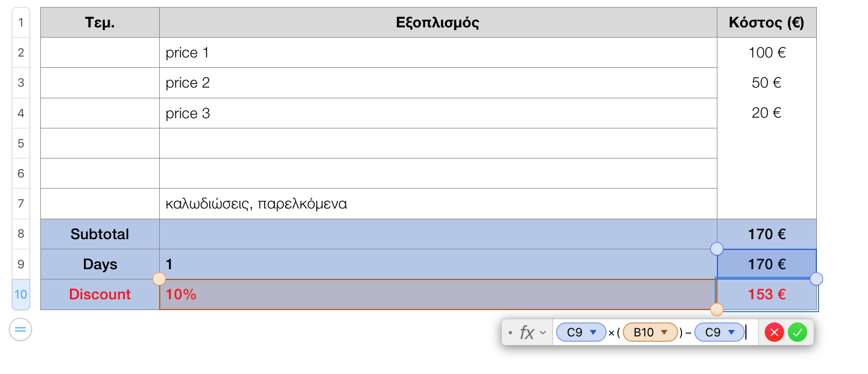Screen dimensions: 868x374
Task: Open last C9 reference token dropdown arrow
Action: click(731, 333)
